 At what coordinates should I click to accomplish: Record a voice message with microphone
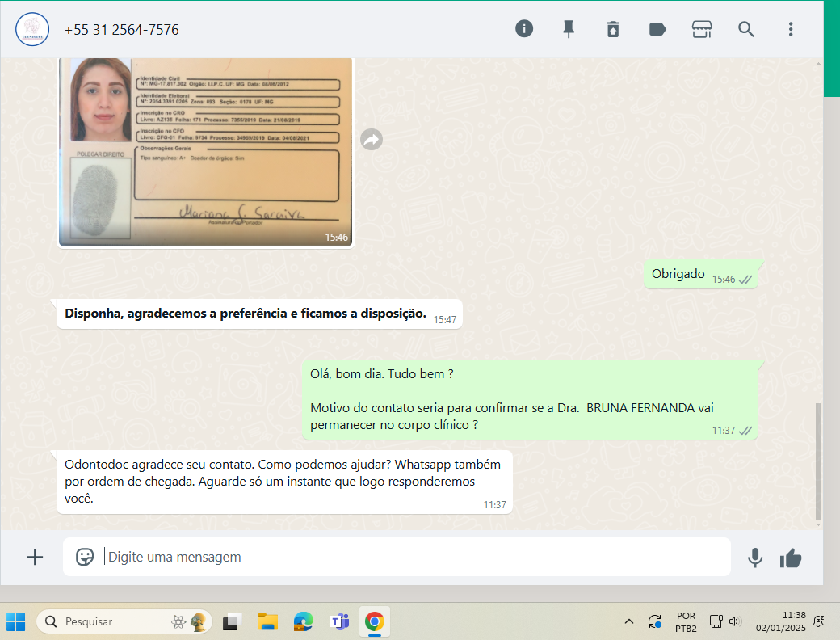coord(755,558)
